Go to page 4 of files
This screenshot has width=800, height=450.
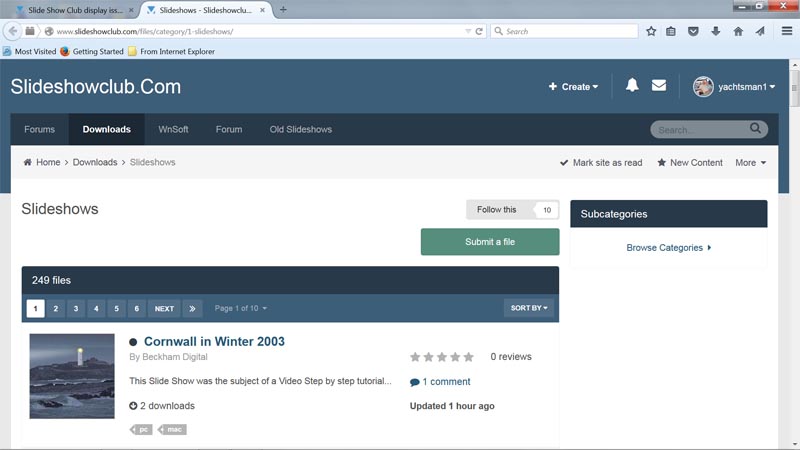point(96,308)
